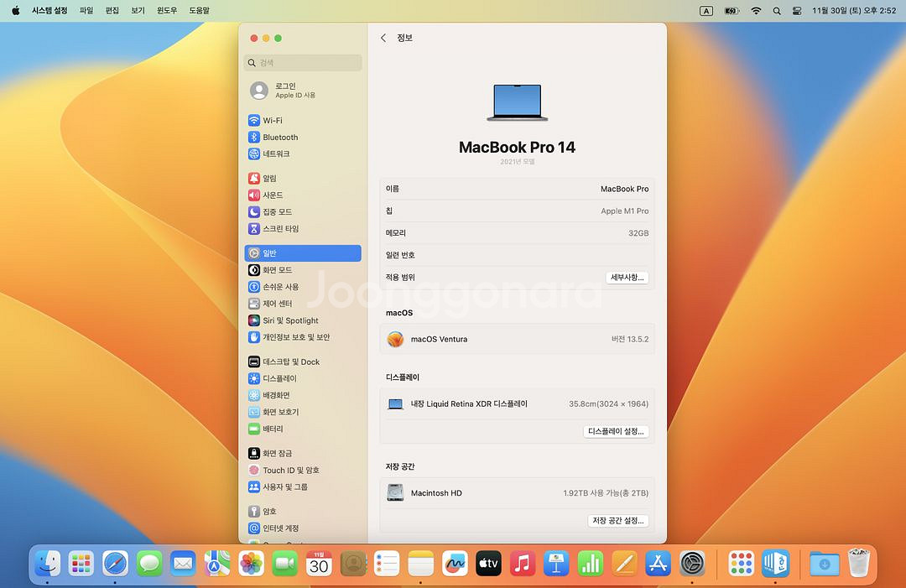The image size is (906, 588).
Task: Open Photos from the Dock
Action: (252, 563)
